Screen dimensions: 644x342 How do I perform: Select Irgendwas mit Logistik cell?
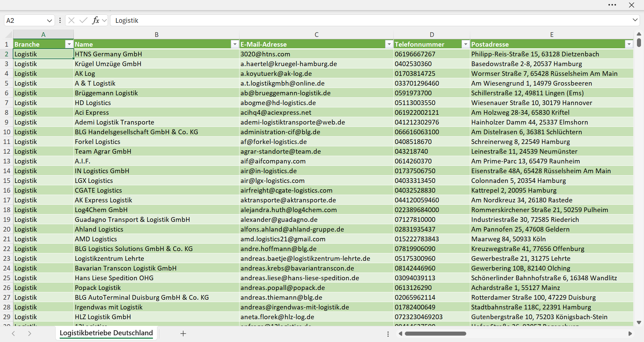[x=156, y=307]
